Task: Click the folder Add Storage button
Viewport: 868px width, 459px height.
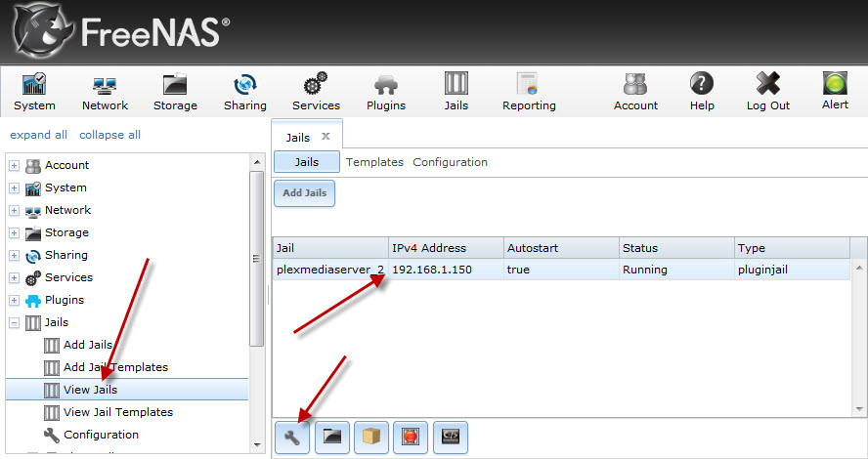Action: pos(332,437)
